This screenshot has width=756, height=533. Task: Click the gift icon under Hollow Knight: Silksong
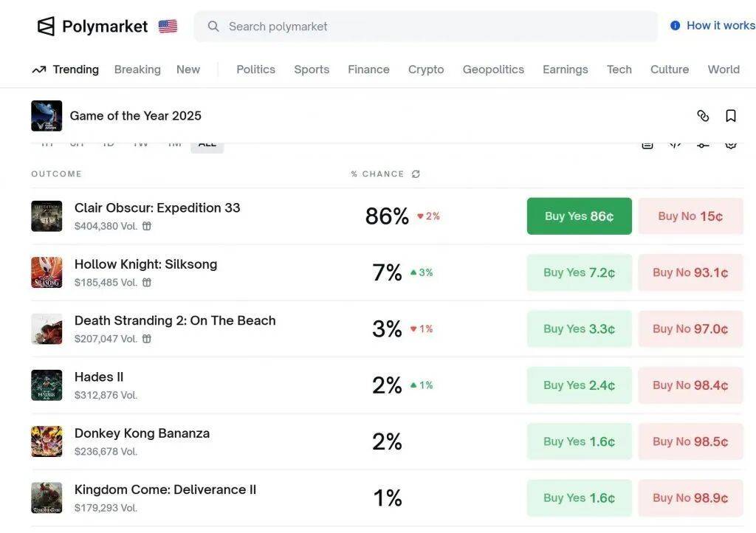click(x=147, y=283)
